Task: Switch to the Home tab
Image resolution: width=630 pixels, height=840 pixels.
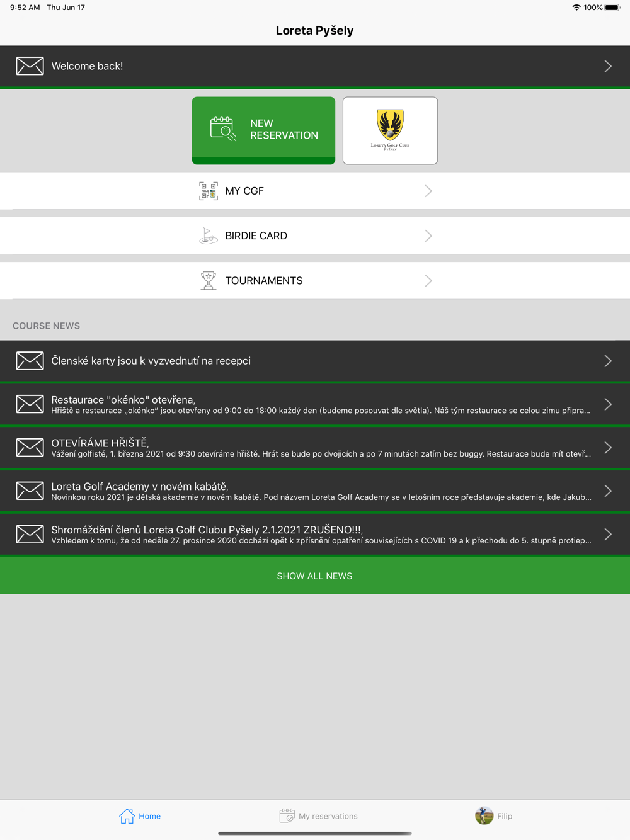Action: click(140, 816)
